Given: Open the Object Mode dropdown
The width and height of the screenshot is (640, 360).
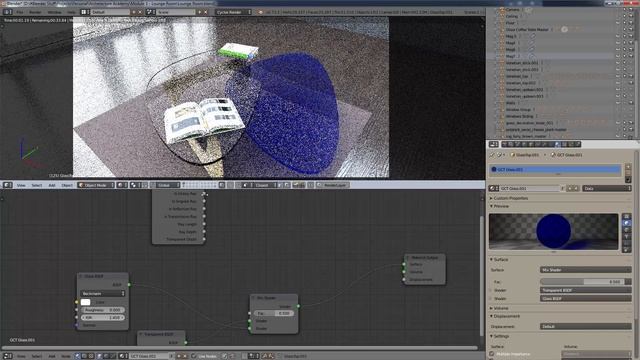Looking at the screenshot, I should 96,185.
